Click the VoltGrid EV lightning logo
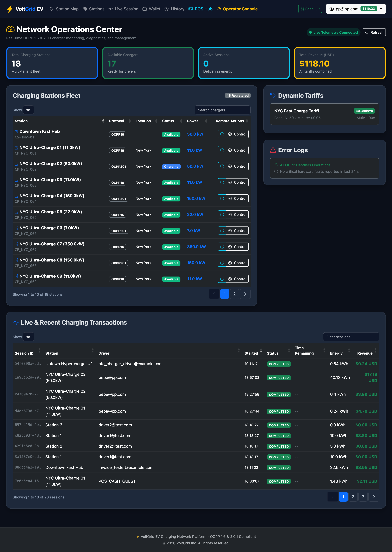Viewport: 392px width, 552px height. (x=10, y=9)
